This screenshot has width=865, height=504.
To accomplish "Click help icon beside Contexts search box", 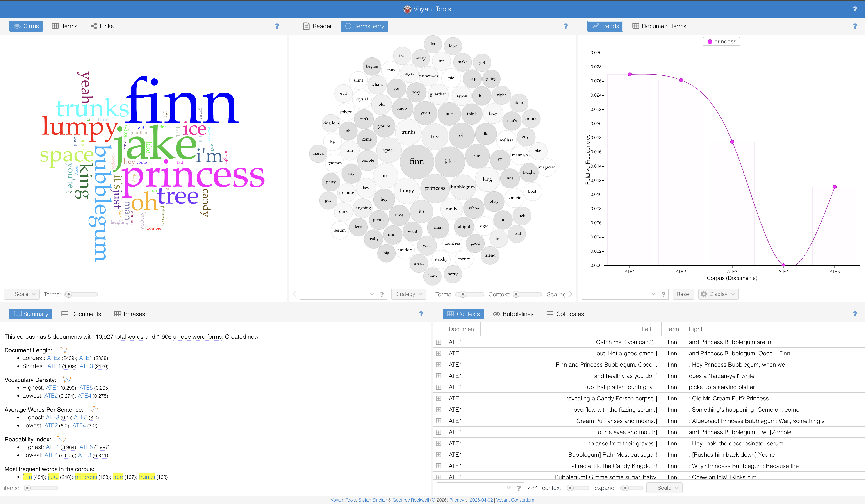I will pos(519,488).
